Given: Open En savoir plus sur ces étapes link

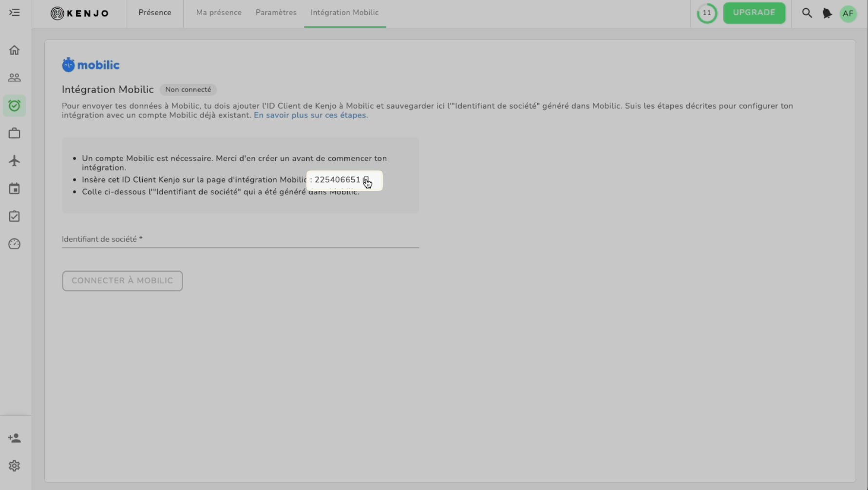Looking at the screenshot, I should pos(310,115).
